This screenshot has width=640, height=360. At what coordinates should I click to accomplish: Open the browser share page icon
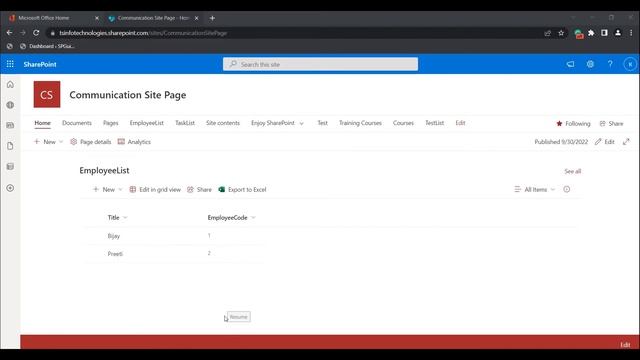[548, 33]
